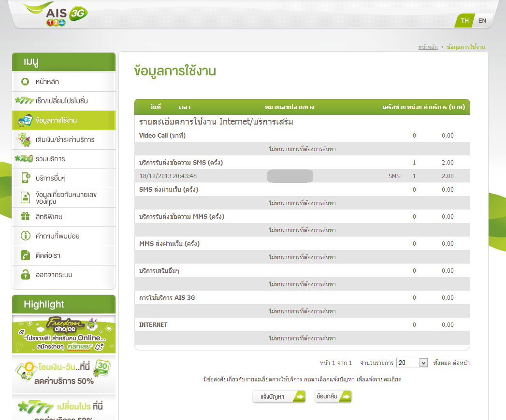Open the *777 เปลี่ยนโปร banner

64,408
